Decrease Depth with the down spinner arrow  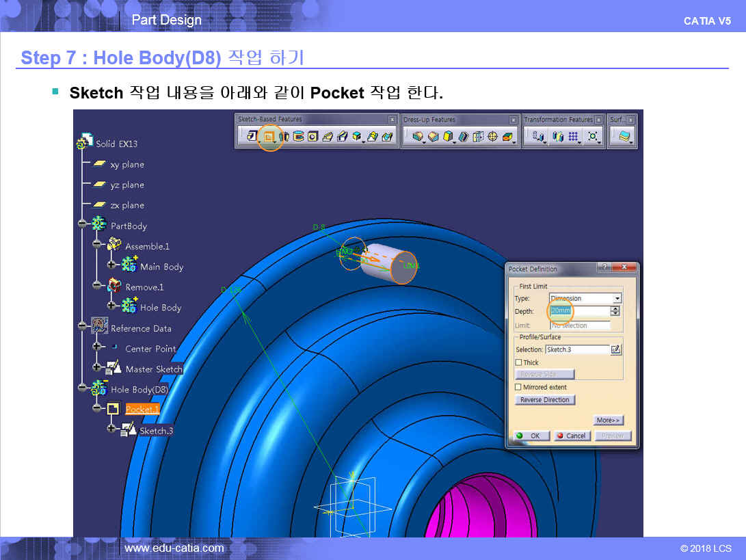pyautogui.click(x=615, y=314)
